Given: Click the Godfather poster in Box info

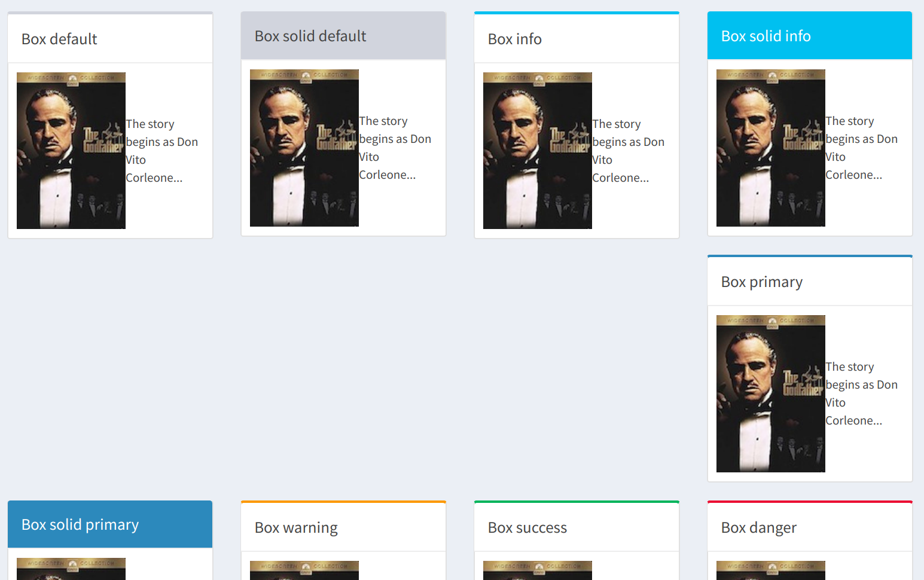Looking at the screenshot, I should (537, 150).
